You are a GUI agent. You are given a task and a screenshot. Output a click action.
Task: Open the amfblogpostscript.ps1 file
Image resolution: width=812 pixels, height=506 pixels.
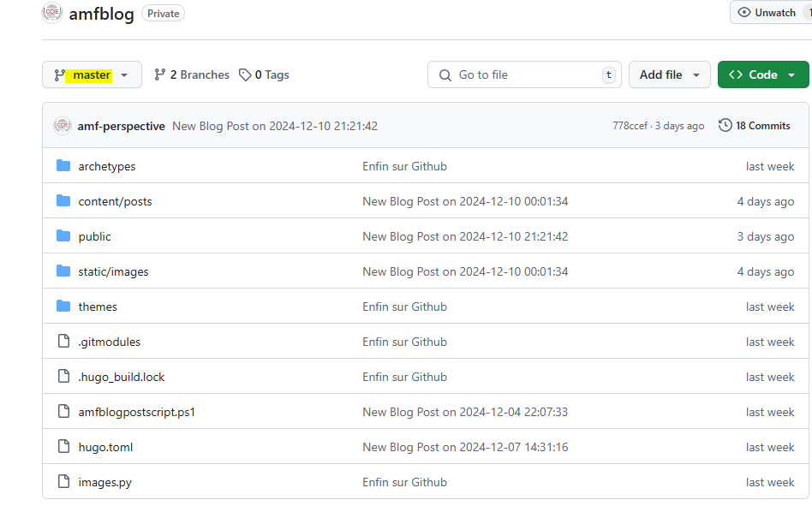[136, 412]
